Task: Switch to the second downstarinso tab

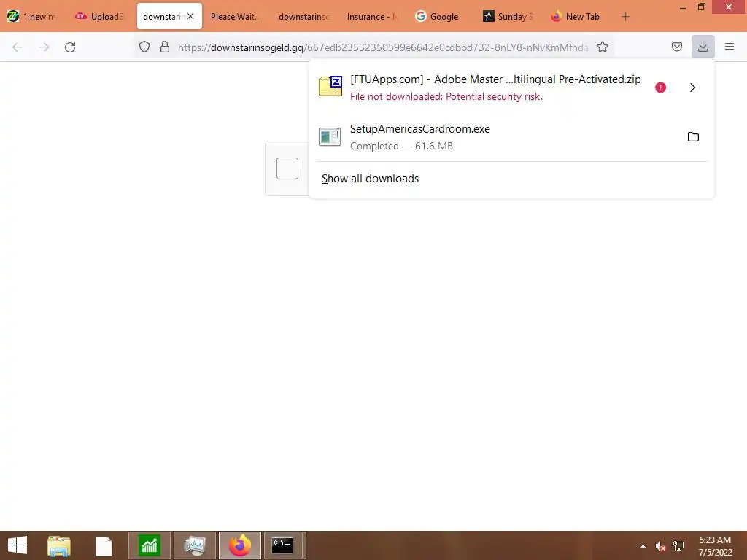Action: click(304, 17)
